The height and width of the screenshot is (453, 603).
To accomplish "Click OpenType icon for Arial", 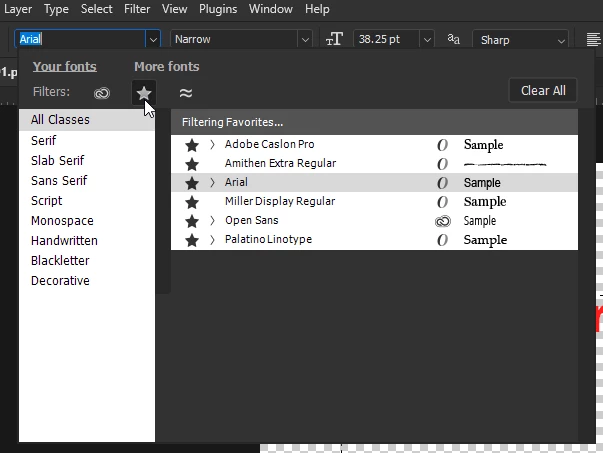I will pyautogui.click(x=442, y=183).
